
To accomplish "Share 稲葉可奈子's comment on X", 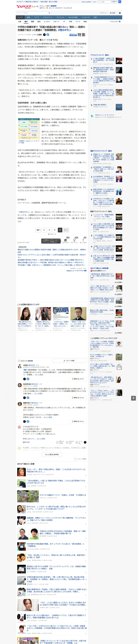I will [x=25, y=421].
